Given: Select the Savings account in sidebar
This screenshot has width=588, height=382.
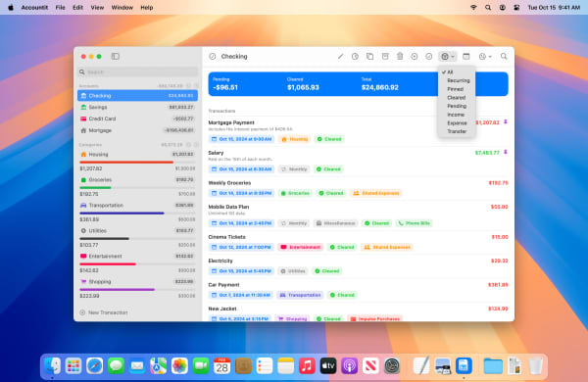Looking at the screenshot, I should coord(137,107).
